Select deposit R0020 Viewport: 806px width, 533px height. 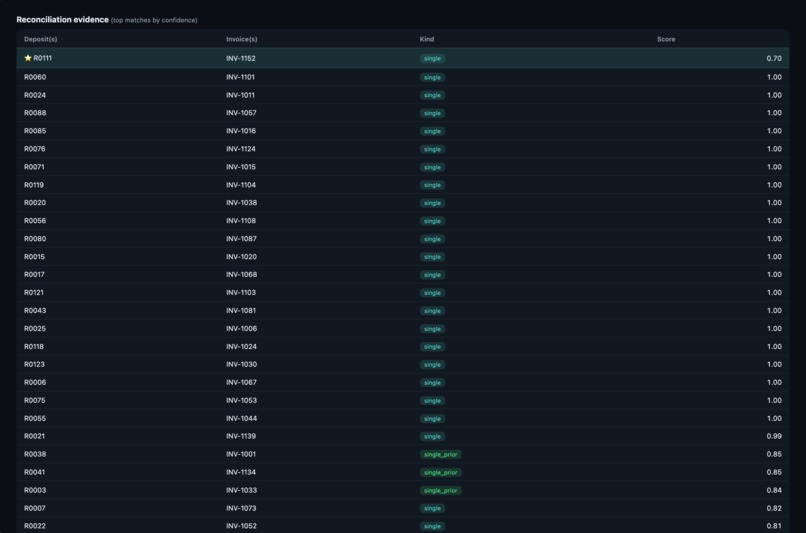point(35,203)
